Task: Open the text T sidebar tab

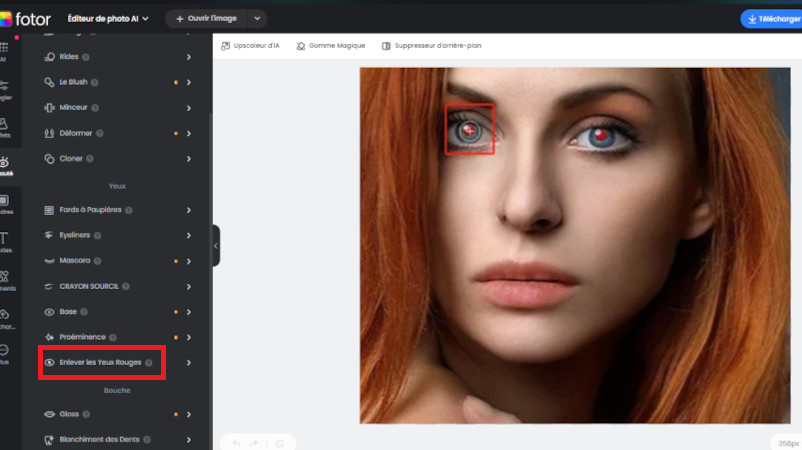Action: 5,242
